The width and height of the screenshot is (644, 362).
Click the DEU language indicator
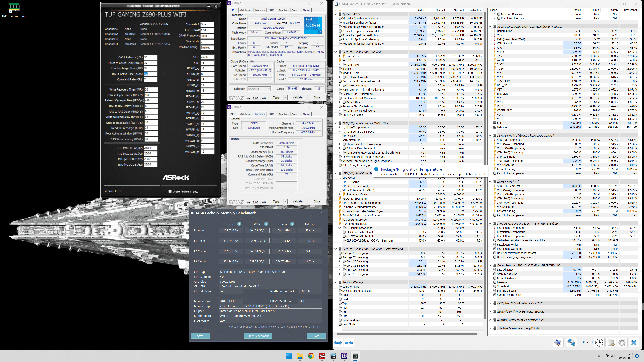tap(597, 356)
